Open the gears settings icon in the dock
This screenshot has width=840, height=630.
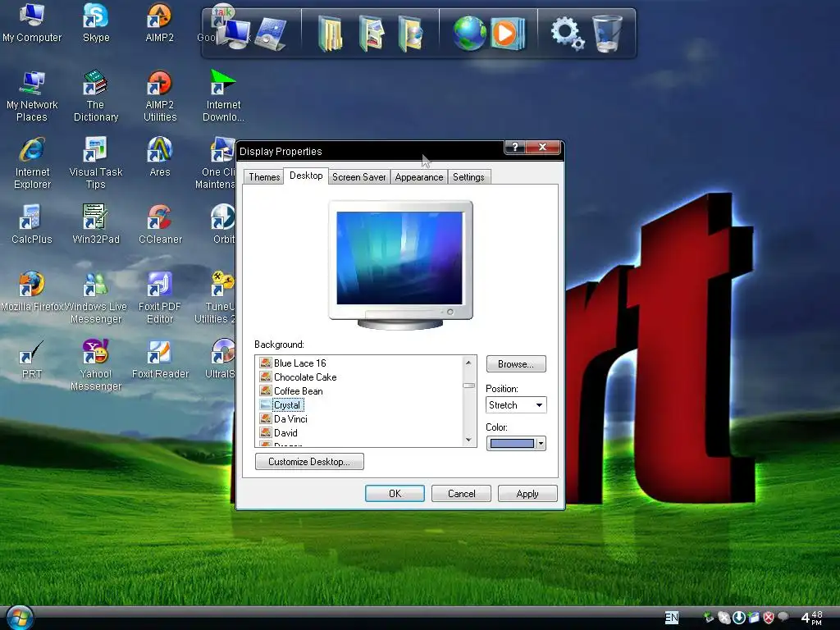click(568, 33)
